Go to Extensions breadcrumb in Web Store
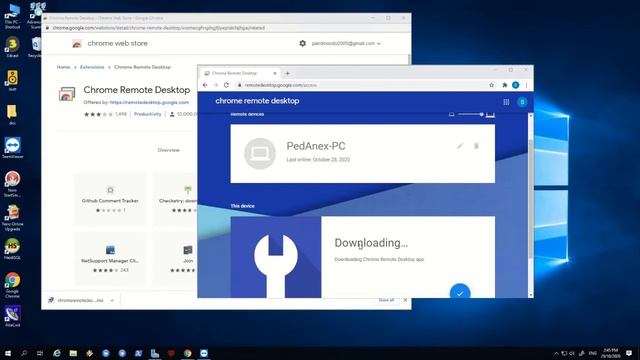 (92, 67)
